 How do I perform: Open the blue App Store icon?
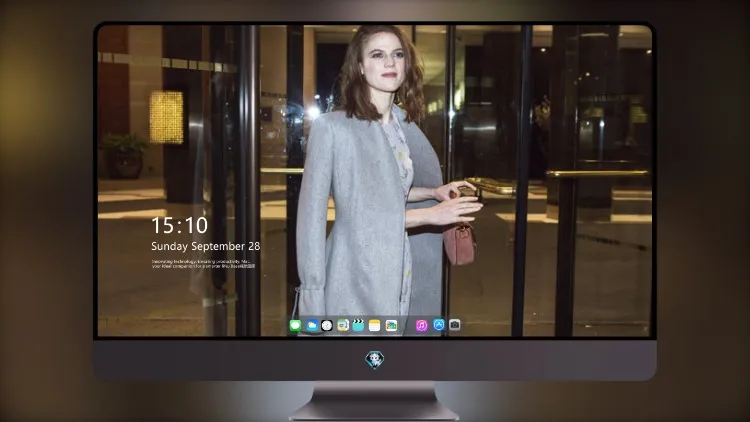click(439, 325)
